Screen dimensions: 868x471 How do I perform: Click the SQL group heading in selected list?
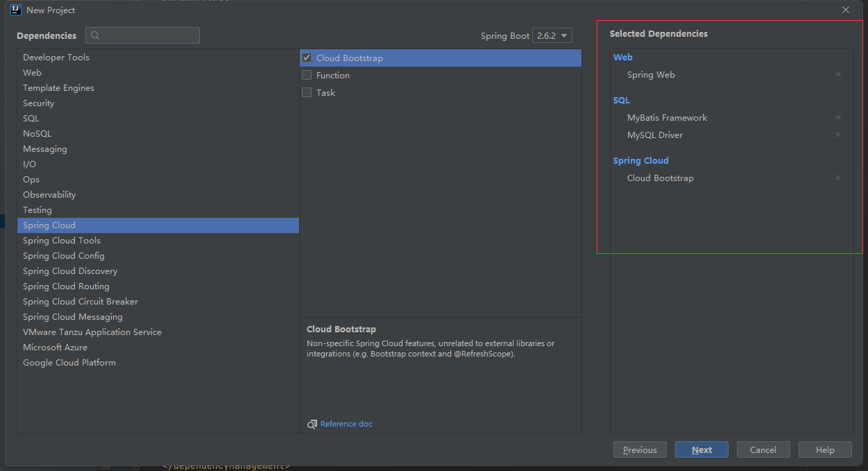622,101
